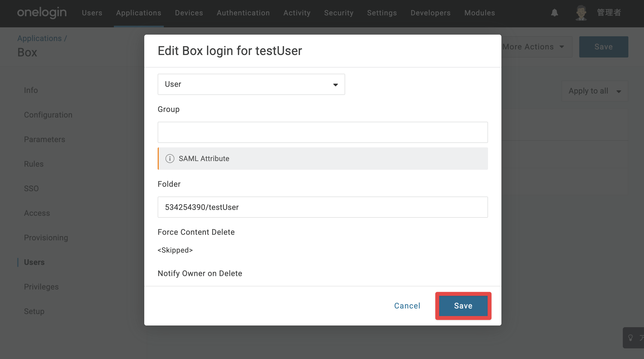This screenshot has width=644, height=359.
Task: Switch to the Provisioning tab
Action: [46, 238]
